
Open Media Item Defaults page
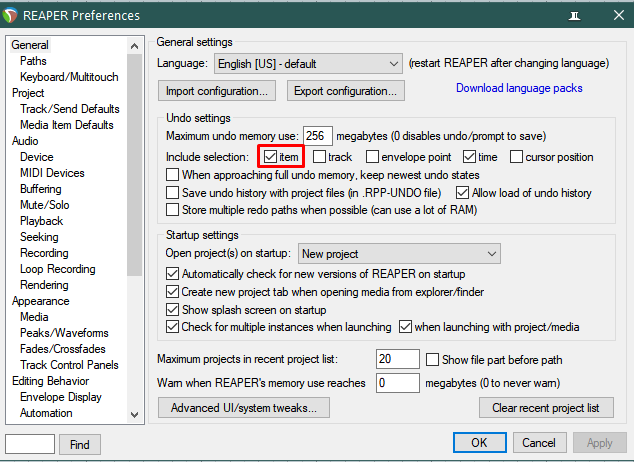point(67,125)
